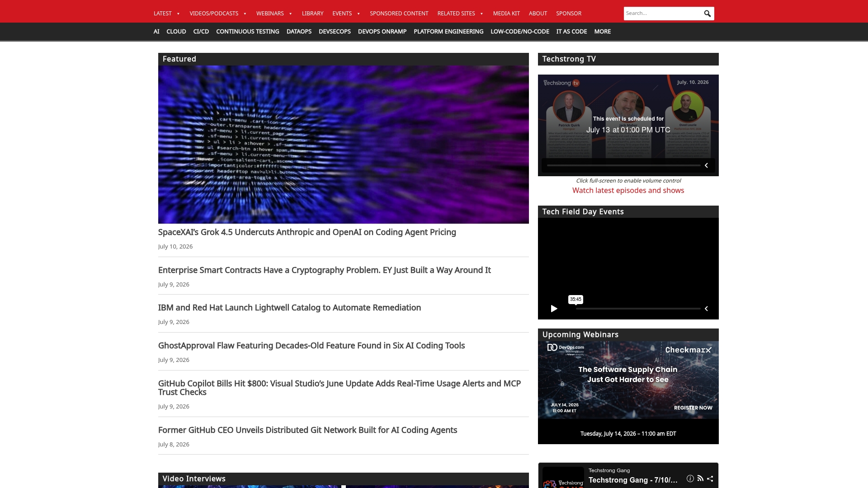
Task: Select DEVSECOPS in the topic bar
Action: point(335,32)
